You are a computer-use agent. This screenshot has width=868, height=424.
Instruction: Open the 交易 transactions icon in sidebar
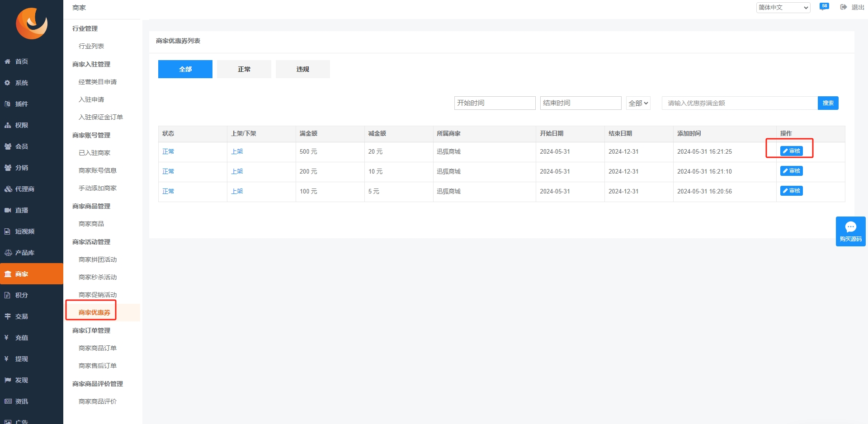coord(8,316)
